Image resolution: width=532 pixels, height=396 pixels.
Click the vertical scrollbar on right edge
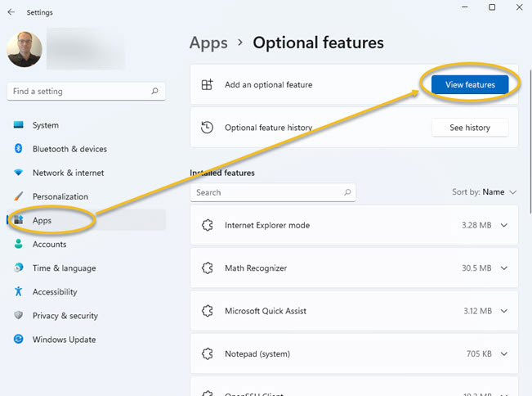(530, 142)
